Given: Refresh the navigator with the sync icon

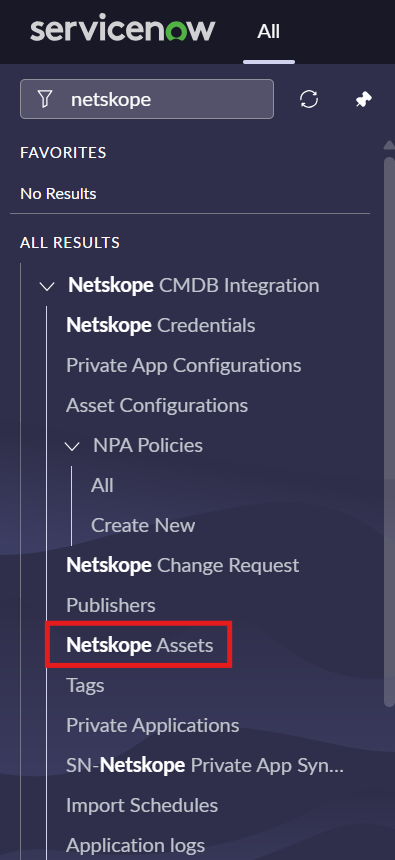Looking at the screenshot, I should click(x=309, y=99).
